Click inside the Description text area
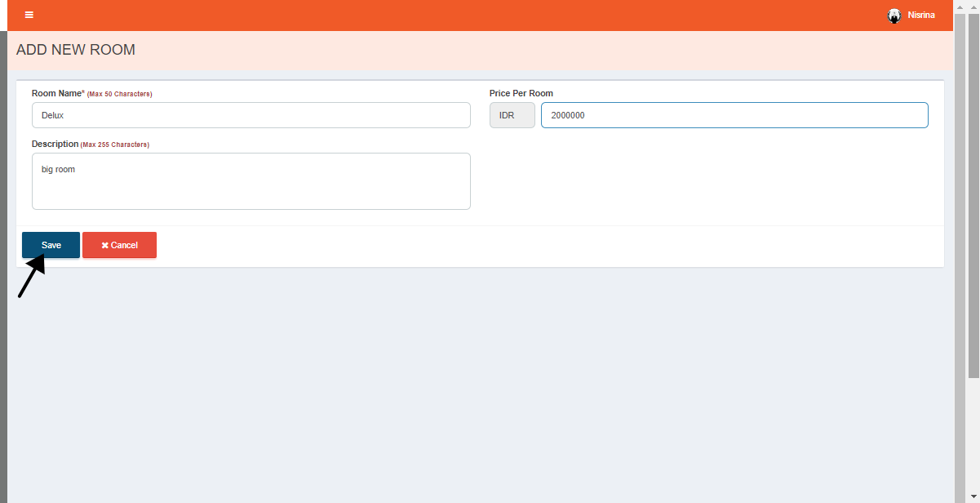Image resolution: width=980 pixels, height=503 pixels. tap(251, 181)
